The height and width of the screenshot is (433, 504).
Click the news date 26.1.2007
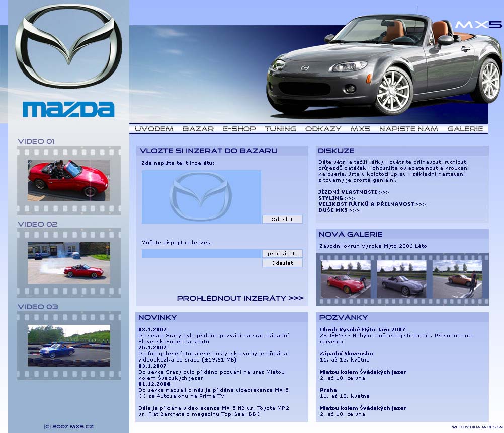[153, 347]
